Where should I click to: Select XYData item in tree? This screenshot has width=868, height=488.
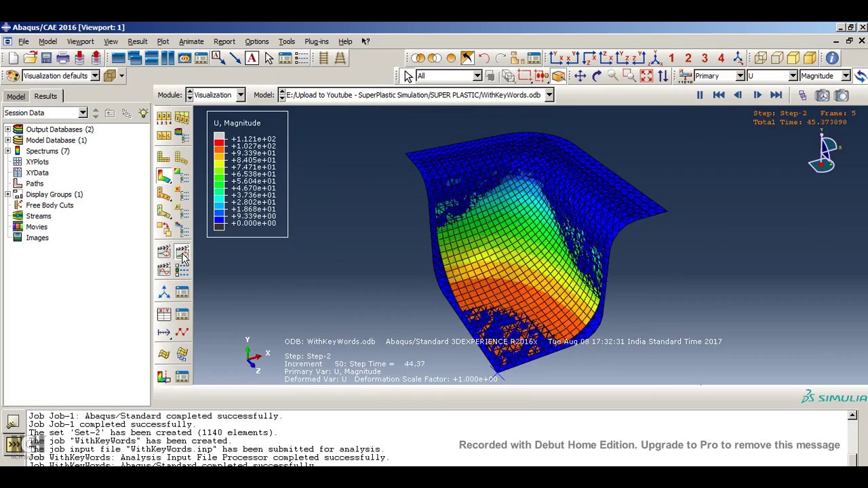(x=37, y=173)
